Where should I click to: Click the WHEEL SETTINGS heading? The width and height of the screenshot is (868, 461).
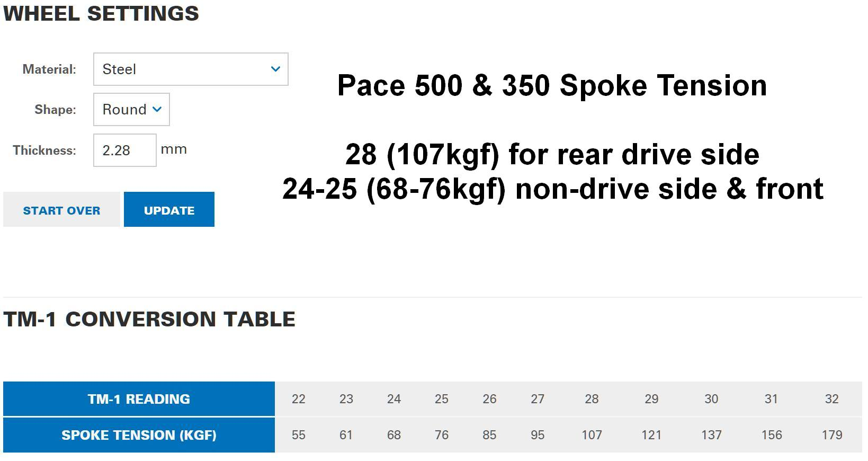click(101, 13)
